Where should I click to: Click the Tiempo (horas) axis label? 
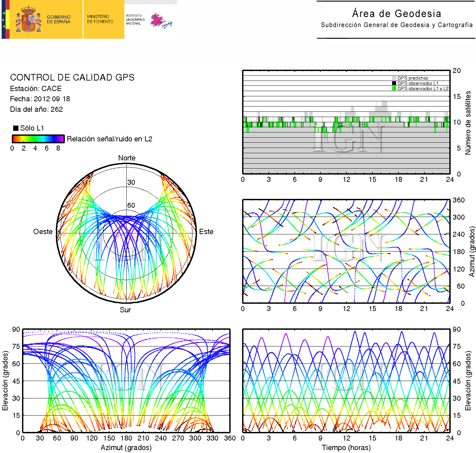346,448
